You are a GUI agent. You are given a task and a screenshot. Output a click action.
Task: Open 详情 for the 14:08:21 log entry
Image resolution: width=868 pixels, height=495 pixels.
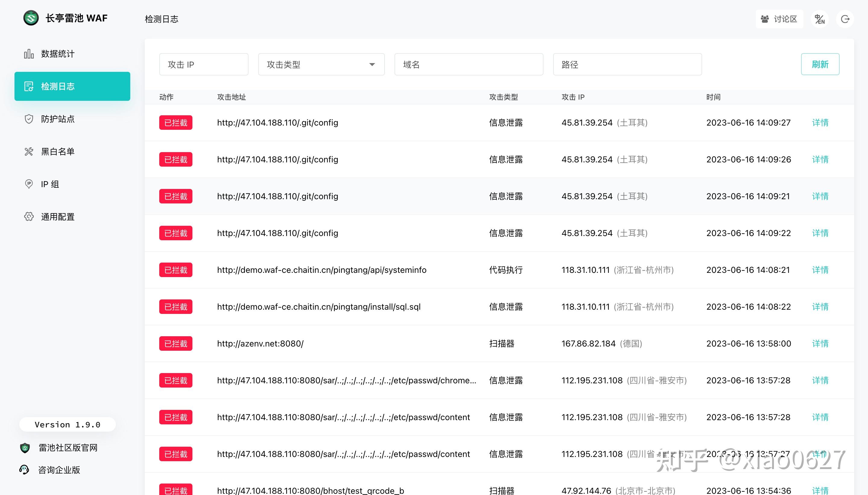(x=820, y=270)
